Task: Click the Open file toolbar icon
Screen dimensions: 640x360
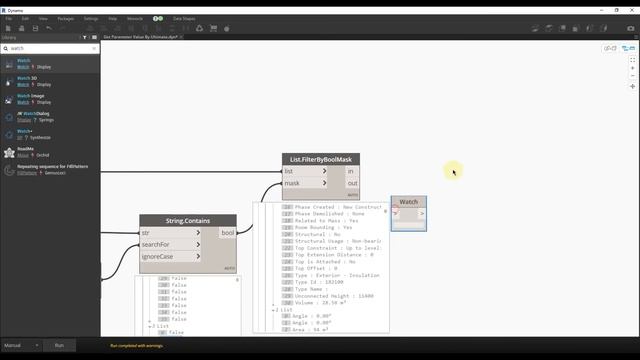Action: click(x=22, y=28)
